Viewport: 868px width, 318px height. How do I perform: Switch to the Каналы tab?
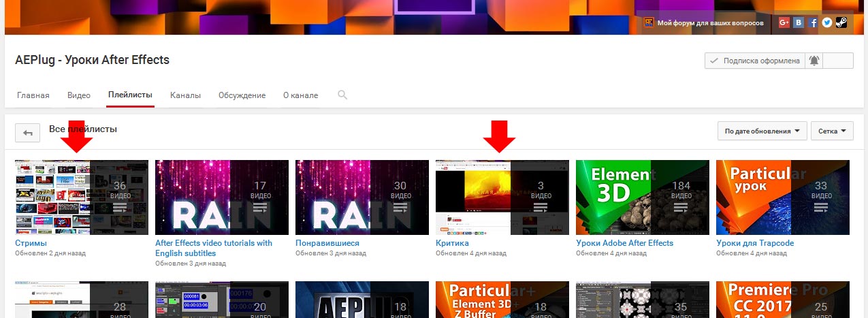tap(185, 95)
